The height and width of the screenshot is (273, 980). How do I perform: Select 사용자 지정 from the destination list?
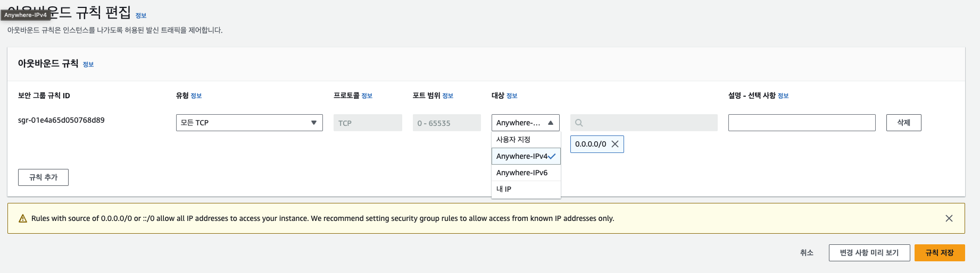(513, 139)
